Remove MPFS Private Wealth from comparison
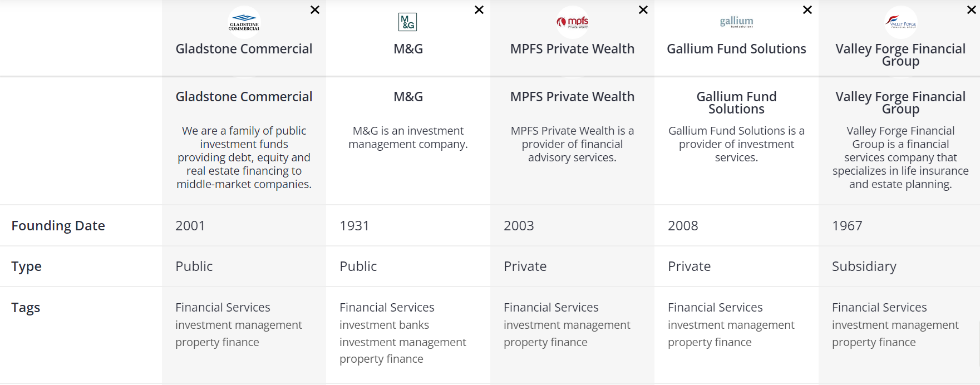This screenshot has width=980, height=385. tap(643, 10)
